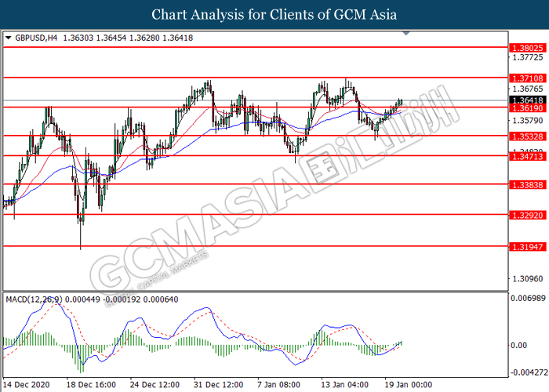Click the 1.38025 red price label
The image size is (549, 392).
[528, 48]
